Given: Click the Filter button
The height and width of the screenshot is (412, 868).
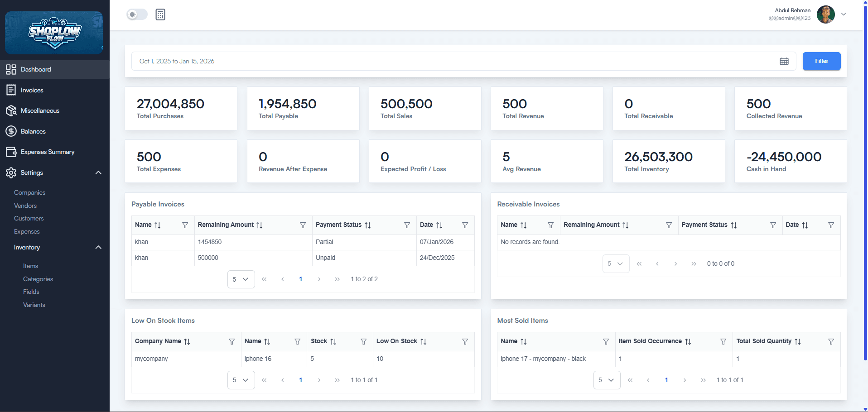Looking at the screenshot, I should coord(821,61).
